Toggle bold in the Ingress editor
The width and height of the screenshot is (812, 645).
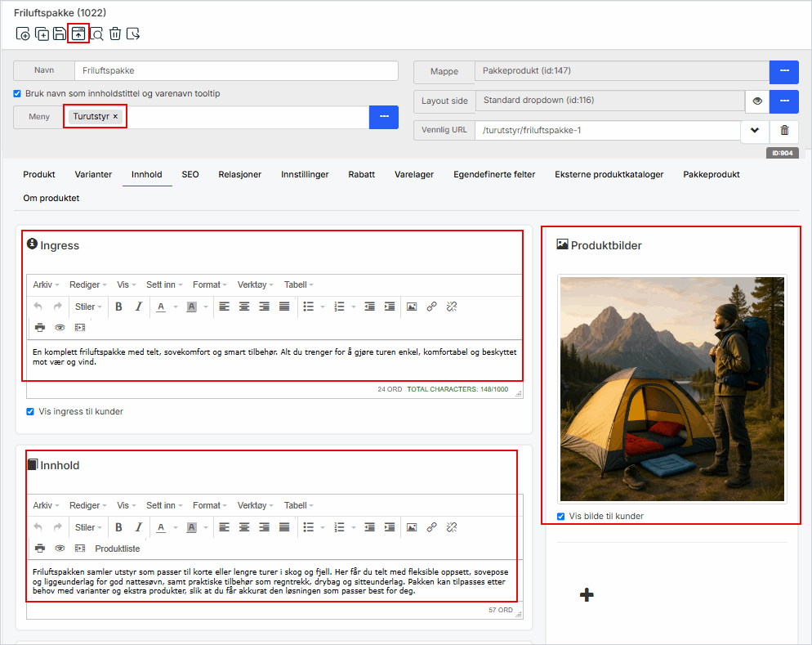tap(118, 307)
